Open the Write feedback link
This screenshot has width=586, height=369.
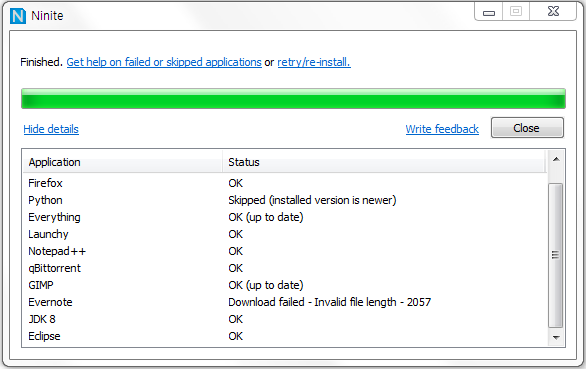[x=442, y=129]
